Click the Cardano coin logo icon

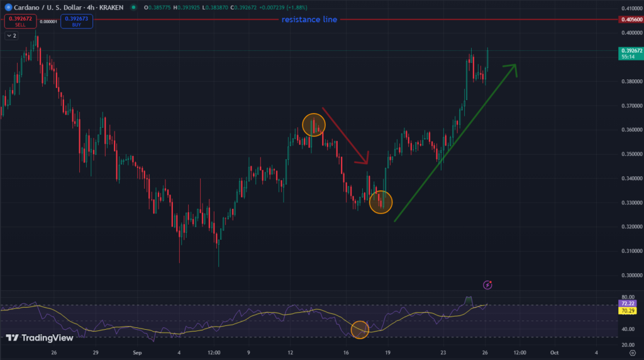(8, 8)
